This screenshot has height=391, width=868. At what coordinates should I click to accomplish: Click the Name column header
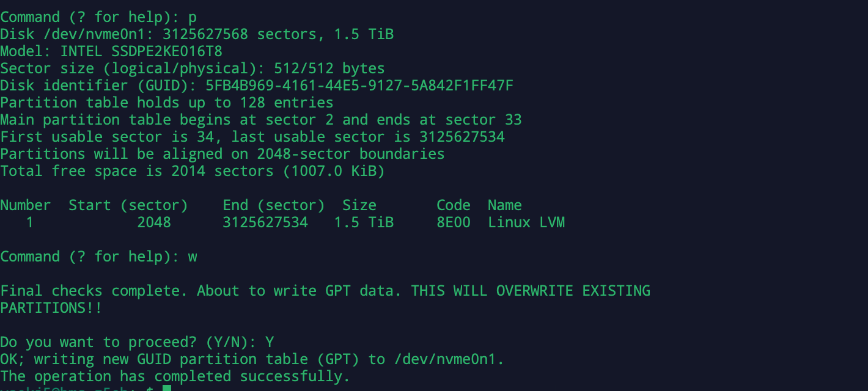[504, 205]
